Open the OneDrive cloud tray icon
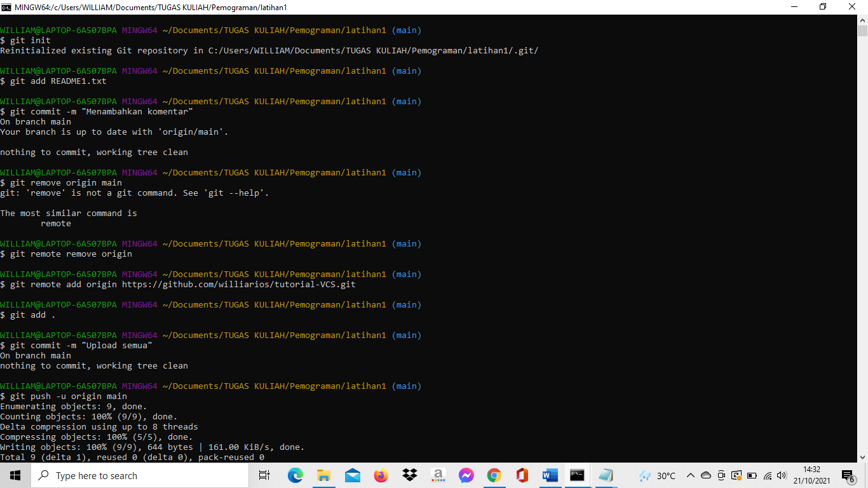Image resolution: width=868 pixels, height=488 pixels. (x=706, y=475)
